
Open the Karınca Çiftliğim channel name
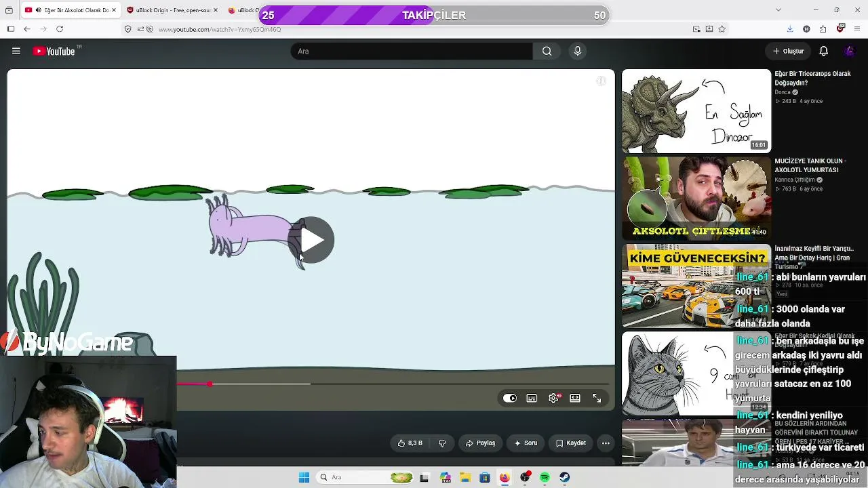pyautogui.click(x=795, y=180)
